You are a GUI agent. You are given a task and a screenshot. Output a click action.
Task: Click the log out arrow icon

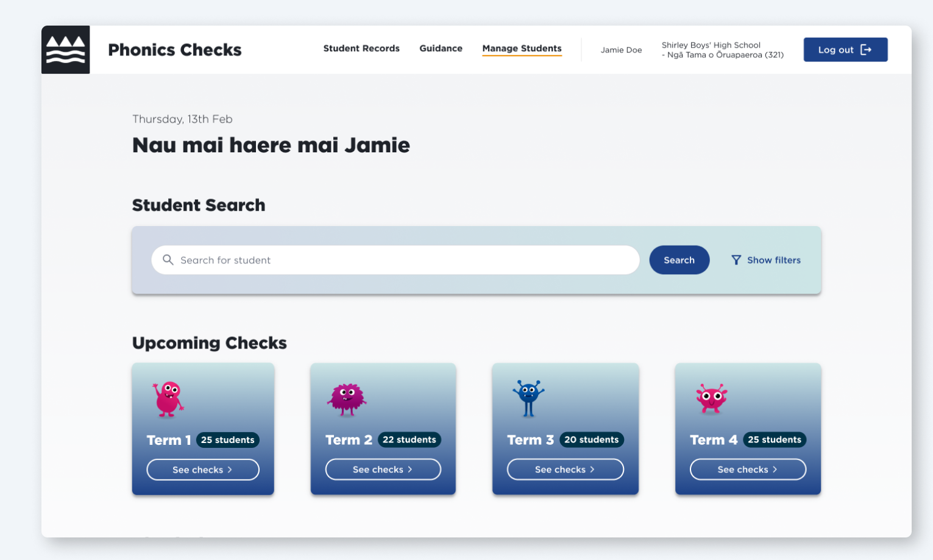[x=866, y=50]
